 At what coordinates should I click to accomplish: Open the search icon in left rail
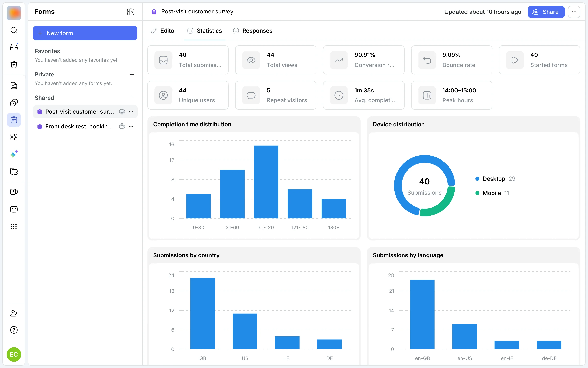14,30
